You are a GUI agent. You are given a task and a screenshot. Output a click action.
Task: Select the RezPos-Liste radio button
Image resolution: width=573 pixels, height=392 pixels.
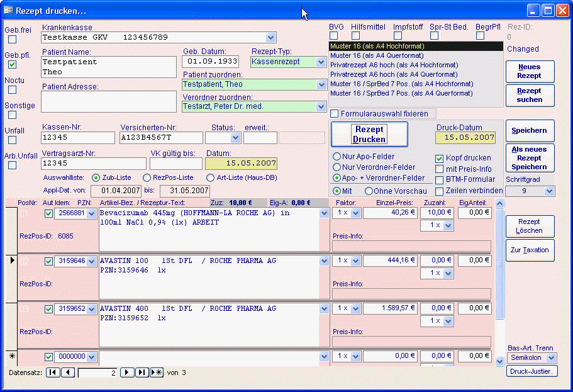click(147, 177)
